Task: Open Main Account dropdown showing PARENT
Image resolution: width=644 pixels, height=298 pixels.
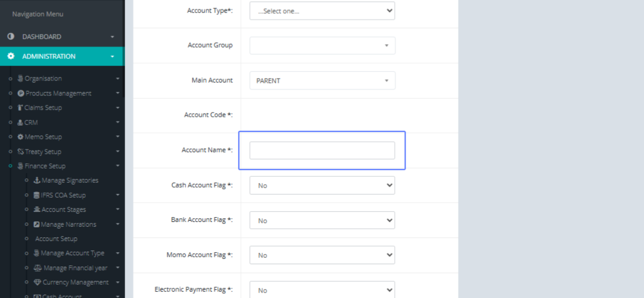Action: 322,80
